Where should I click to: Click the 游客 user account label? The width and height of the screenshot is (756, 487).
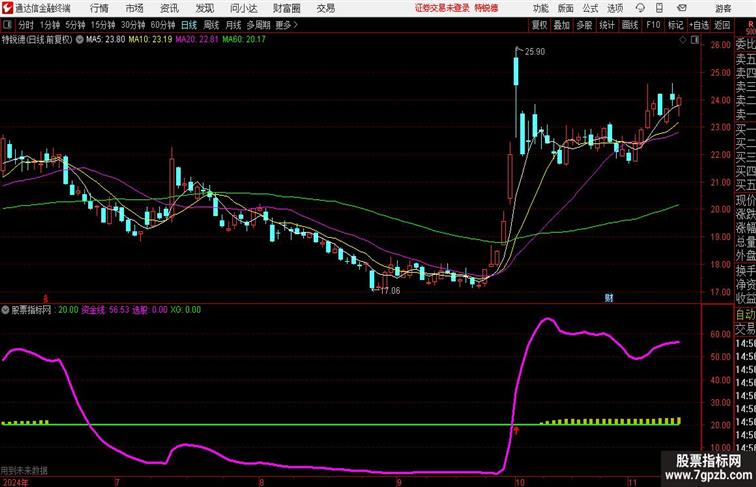(x=723, y=8)
